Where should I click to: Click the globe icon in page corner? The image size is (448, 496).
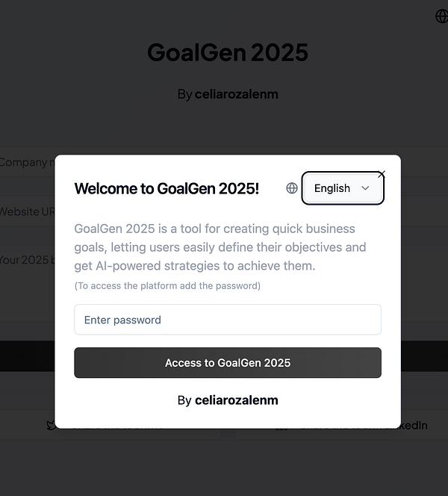(x=441, y=16)
